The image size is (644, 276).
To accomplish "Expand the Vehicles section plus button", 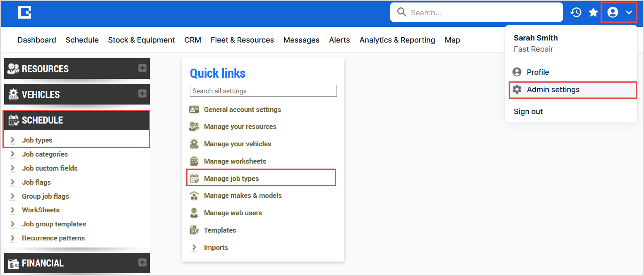I will 142,94.
